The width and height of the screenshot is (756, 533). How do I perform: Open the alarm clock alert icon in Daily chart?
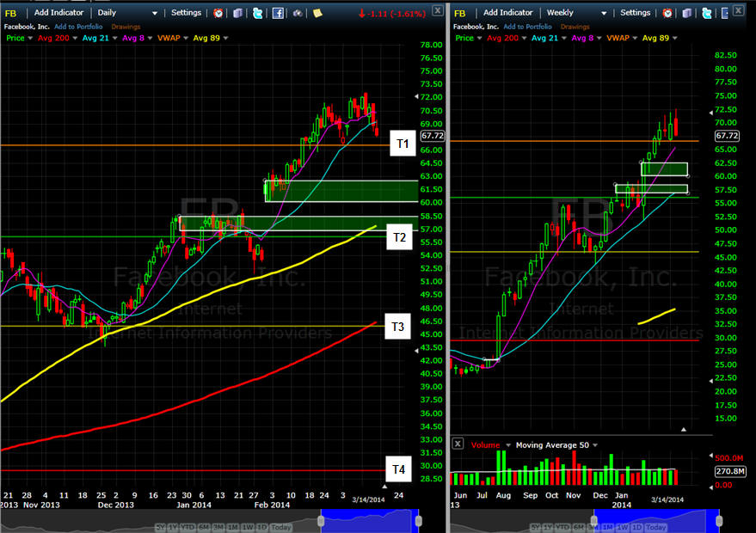pos(218,13)
